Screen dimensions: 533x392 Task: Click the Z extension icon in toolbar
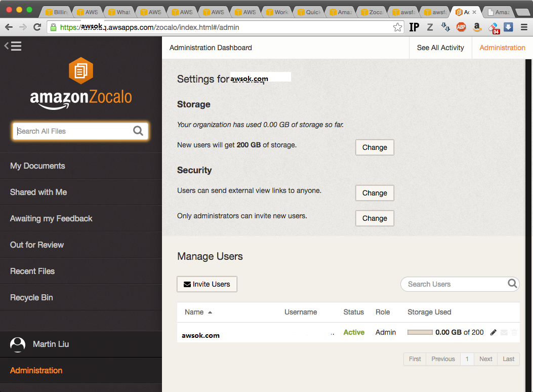click(430, 27)
